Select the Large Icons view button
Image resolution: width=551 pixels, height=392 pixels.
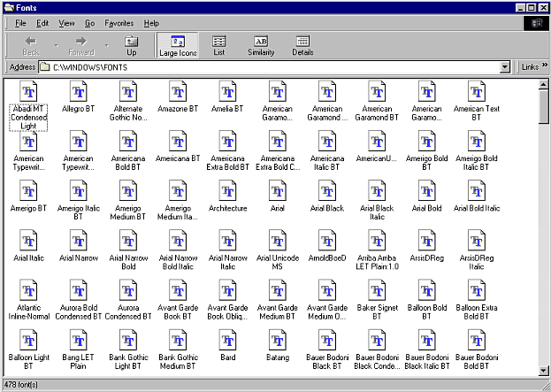[178, 45]
